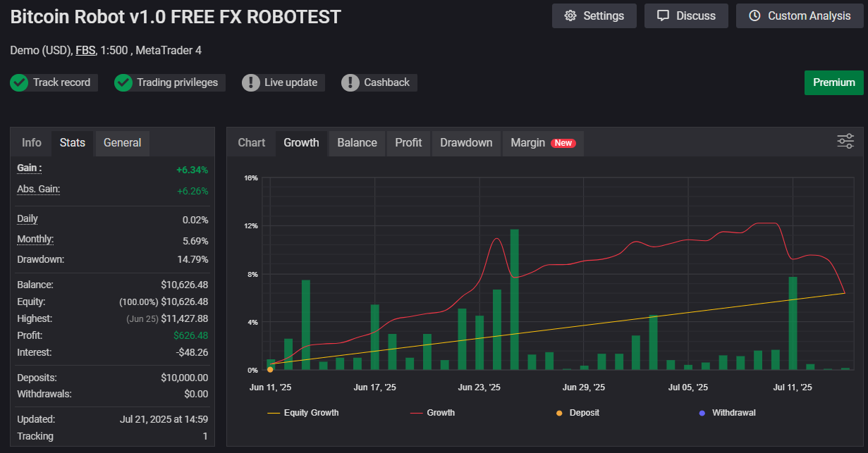The image size is (868, 453).
Task: Open the General tab
Action: point(123,142)
